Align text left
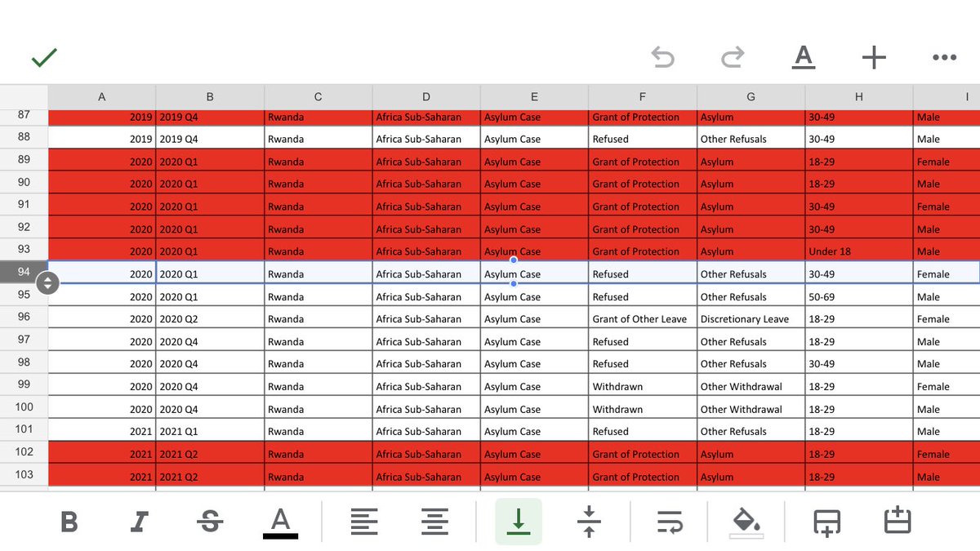The height and width of the screenshot is (551, 980). [364, 521]
